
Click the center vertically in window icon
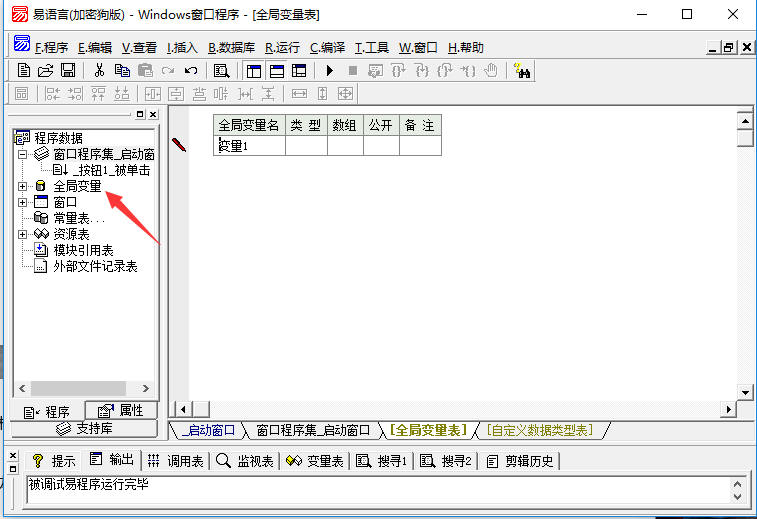click(x=176, y=94)
